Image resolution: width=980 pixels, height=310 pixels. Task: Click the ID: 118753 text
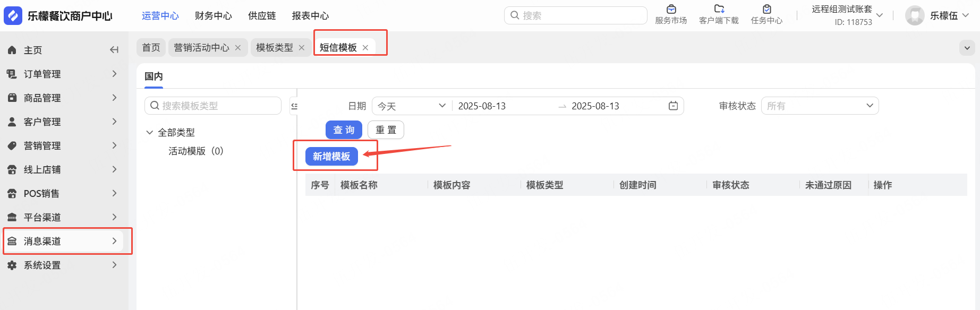(854, 22)
